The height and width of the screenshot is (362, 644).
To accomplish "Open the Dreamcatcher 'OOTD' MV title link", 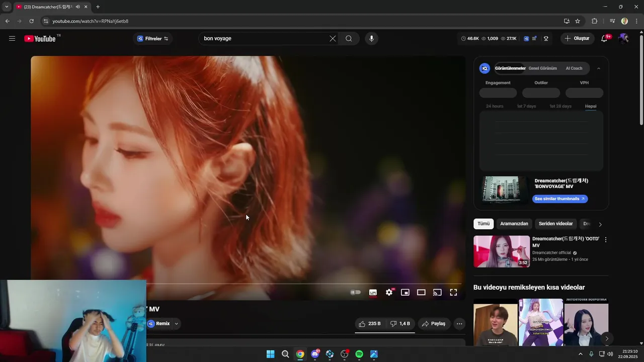I will tap(566, 242).
